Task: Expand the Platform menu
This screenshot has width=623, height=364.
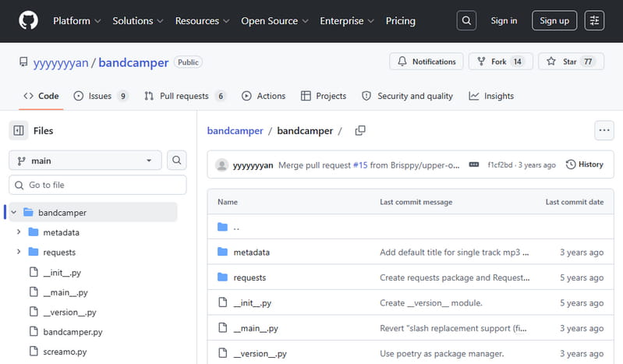Action: pyautogui.click(x=76, y=21)
